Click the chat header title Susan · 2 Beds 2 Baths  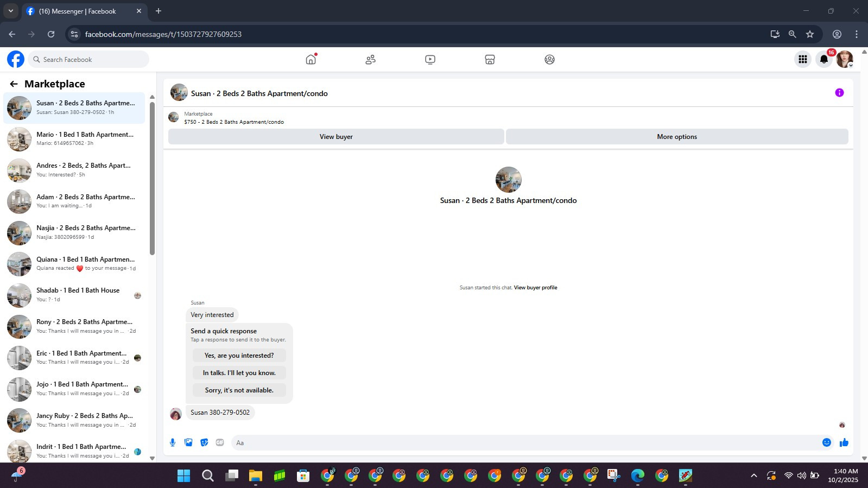[259, 93]
